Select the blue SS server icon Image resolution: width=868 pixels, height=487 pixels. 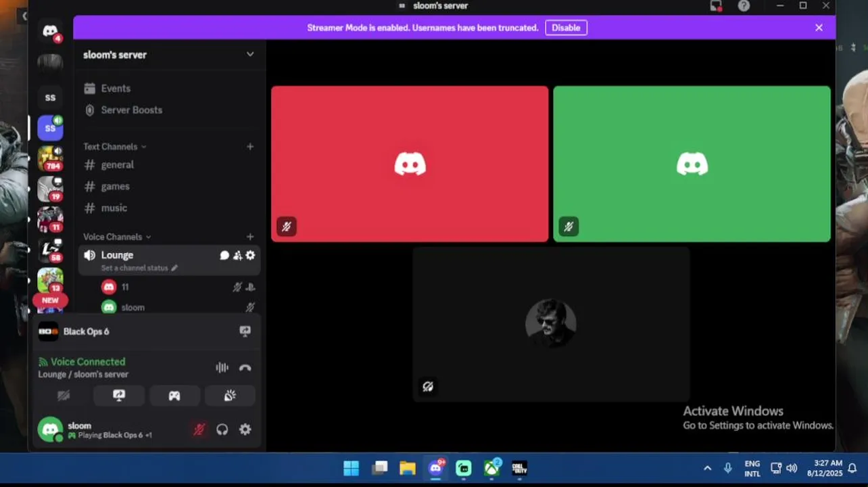coord(50,128)
